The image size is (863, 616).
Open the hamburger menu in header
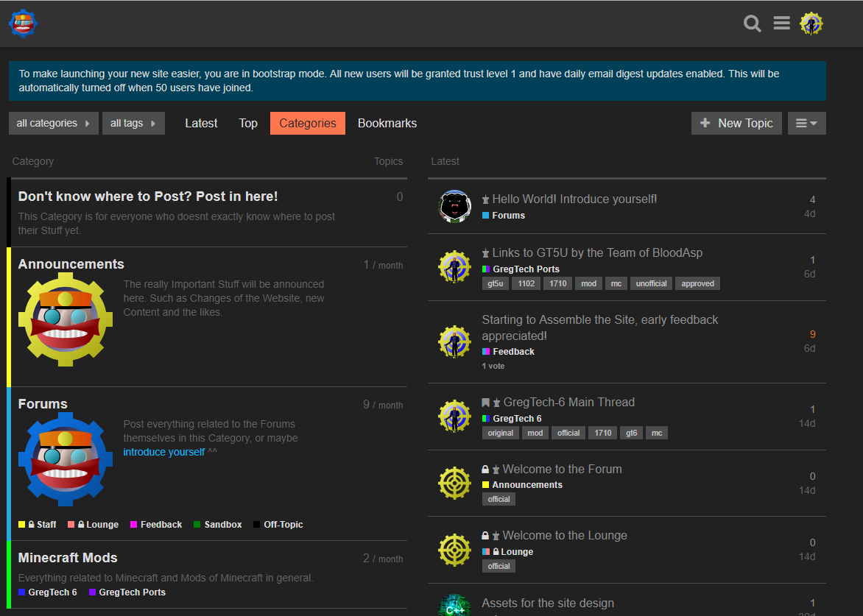(x=781, y=24)
